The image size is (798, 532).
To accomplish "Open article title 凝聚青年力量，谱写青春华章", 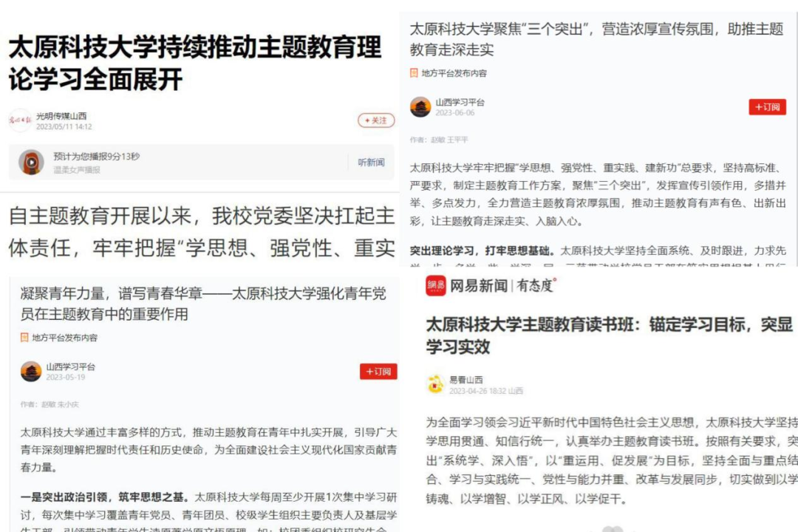I will coord(203,304).
